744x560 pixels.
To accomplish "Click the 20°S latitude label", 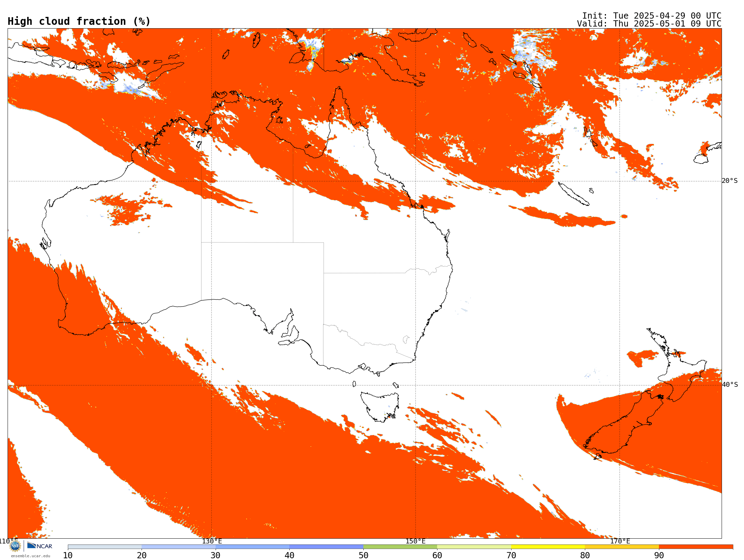I will pyautogui.click(x=730, y=181).
